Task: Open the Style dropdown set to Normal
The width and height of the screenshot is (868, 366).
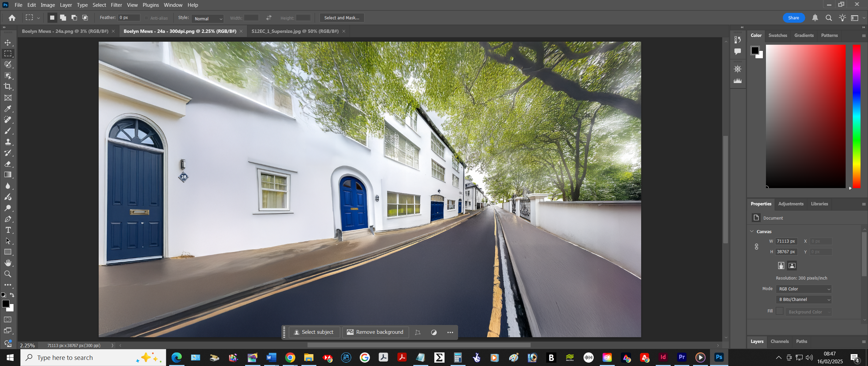Action: 208,19
